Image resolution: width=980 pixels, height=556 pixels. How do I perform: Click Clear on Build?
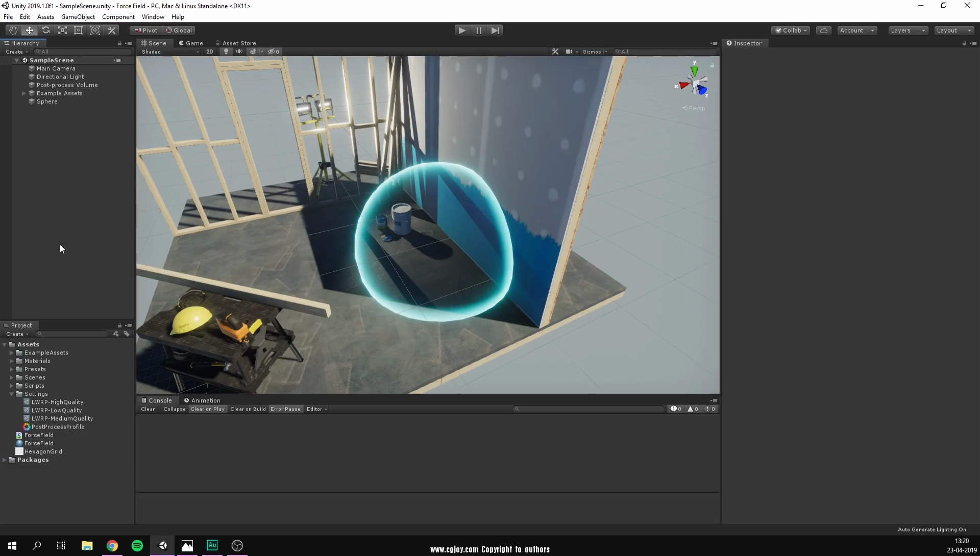(248, 409)
